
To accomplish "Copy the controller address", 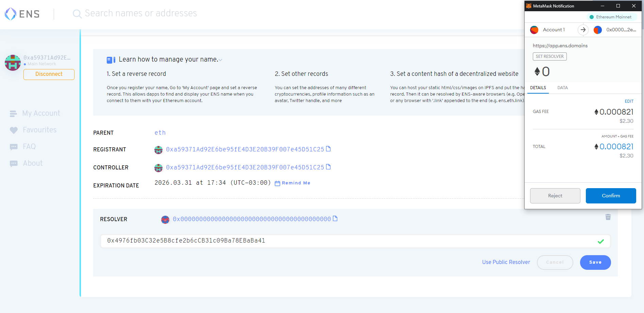I will (328, 167).
